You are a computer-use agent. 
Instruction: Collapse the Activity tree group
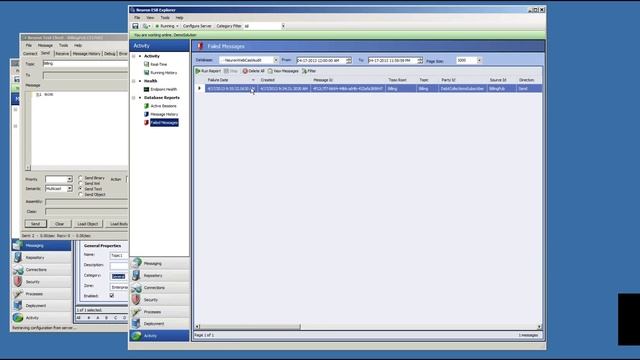click(133, 56)
